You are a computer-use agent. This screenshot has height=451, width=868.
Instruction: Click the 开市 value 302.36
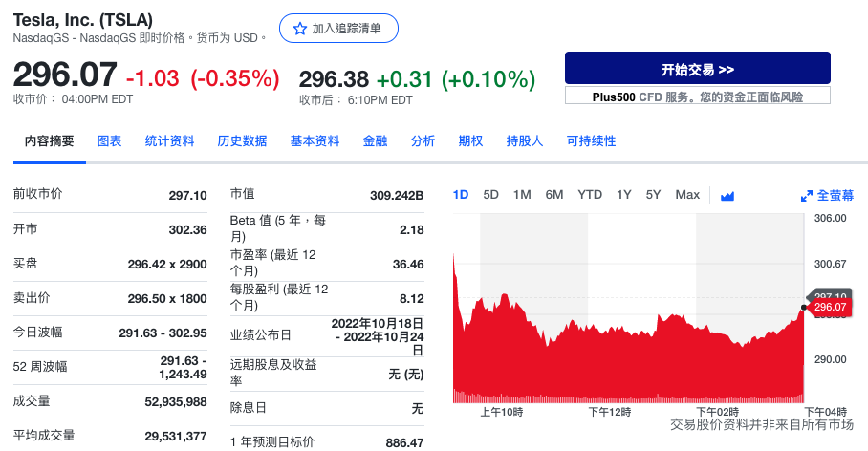[187, 229]
